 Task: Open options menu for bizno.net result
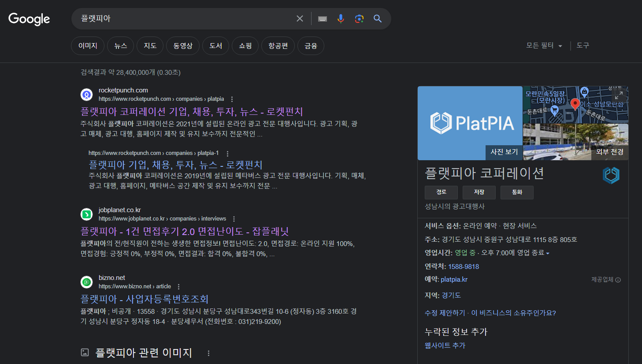[178, 287]
